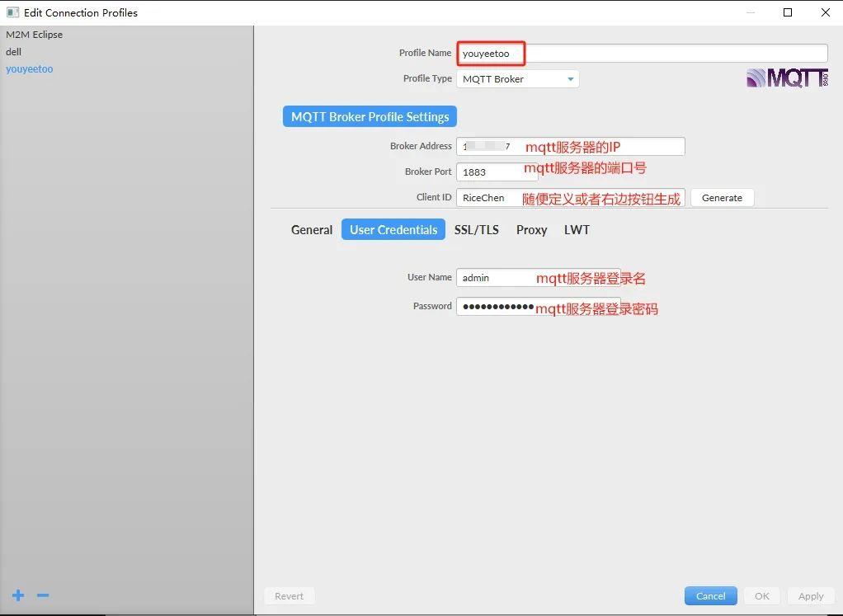Open the SSL/TLS tab
The width and height of the screenshot is (843, 616).
click(476, 229)
